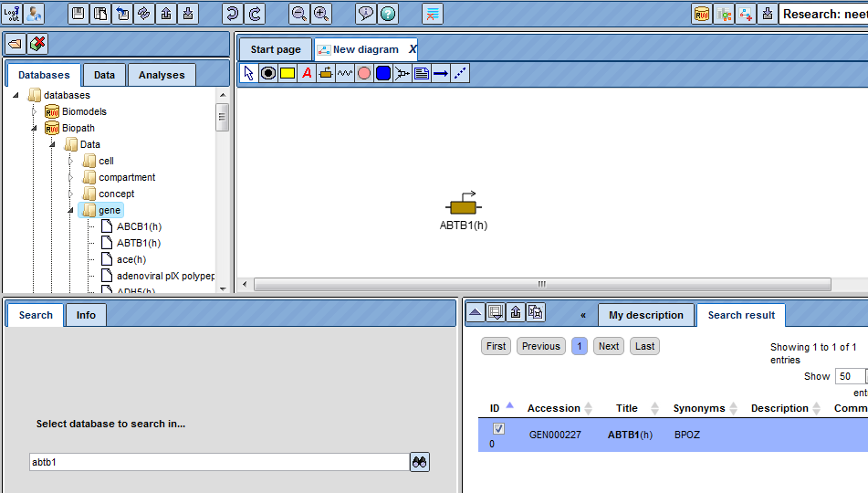The image size is (868, 493).
Task: Click the revert document icon
Action: 122,14
